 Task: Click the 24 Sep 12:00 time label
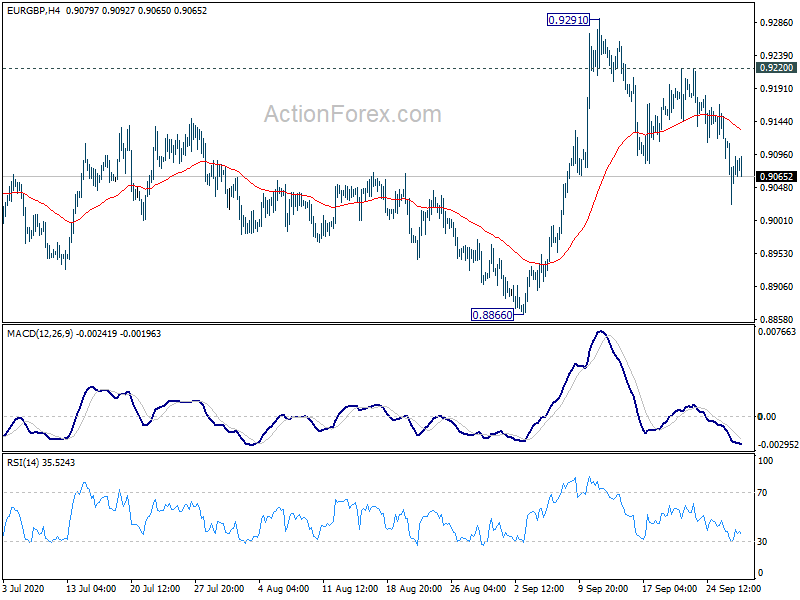pyautogui.click(x=733, y=589)
